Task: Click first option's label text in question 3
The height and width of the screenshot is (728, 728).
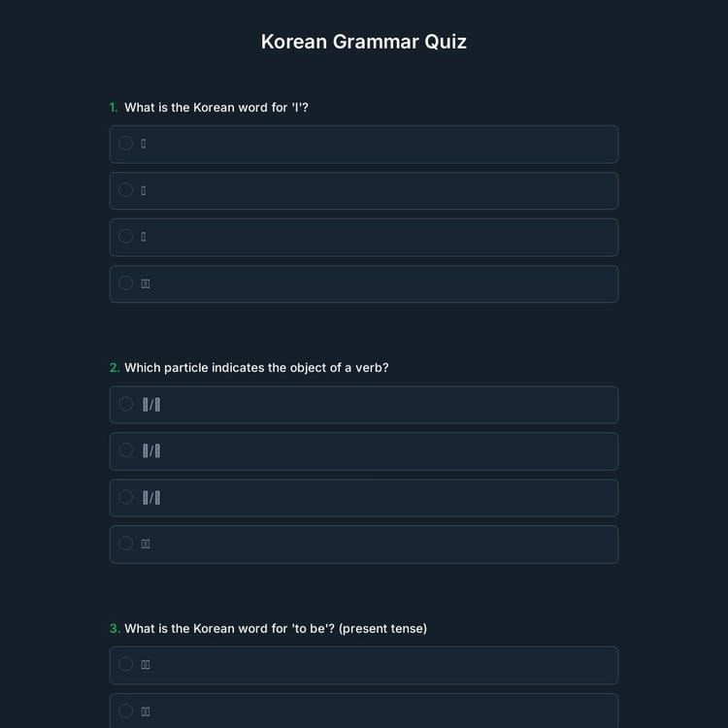Action: (146, 664)
